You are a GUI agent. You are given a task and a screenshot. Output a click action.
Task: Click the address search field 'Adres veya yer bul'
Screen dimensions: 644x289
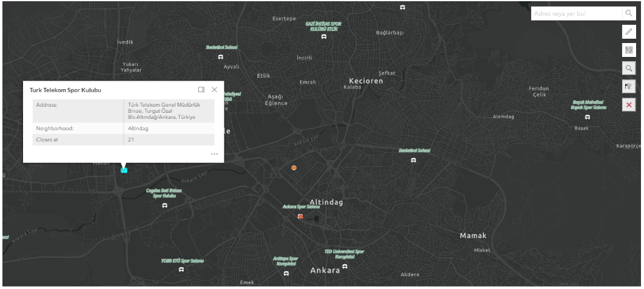coord(577,13)
